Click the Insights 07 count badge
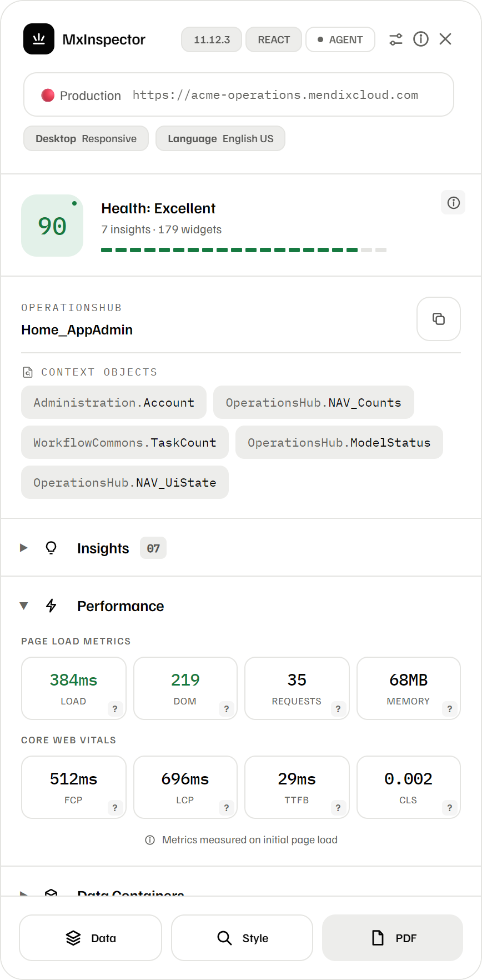The image size is (482, 980). click(153, 548)
